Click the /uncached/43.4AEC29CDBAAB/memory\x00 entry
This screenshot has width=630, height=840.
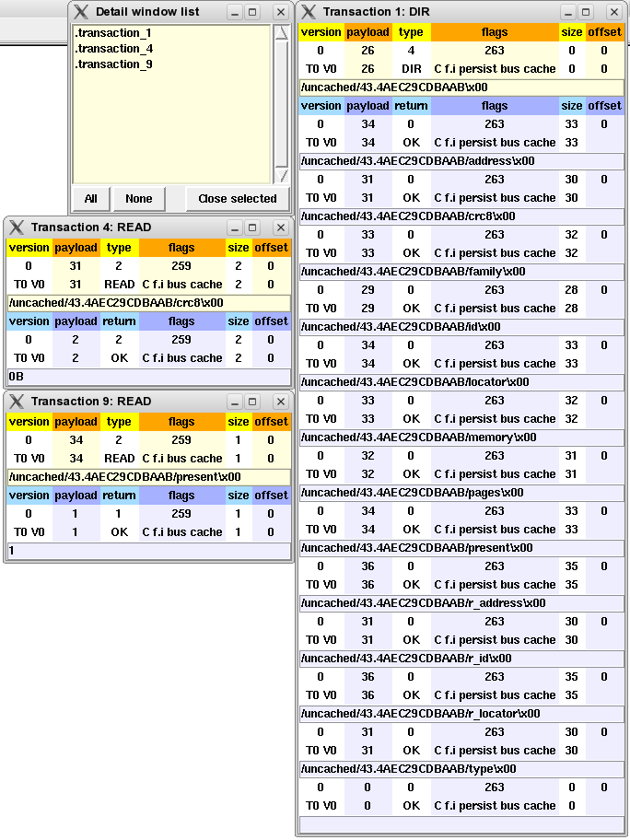461,437
